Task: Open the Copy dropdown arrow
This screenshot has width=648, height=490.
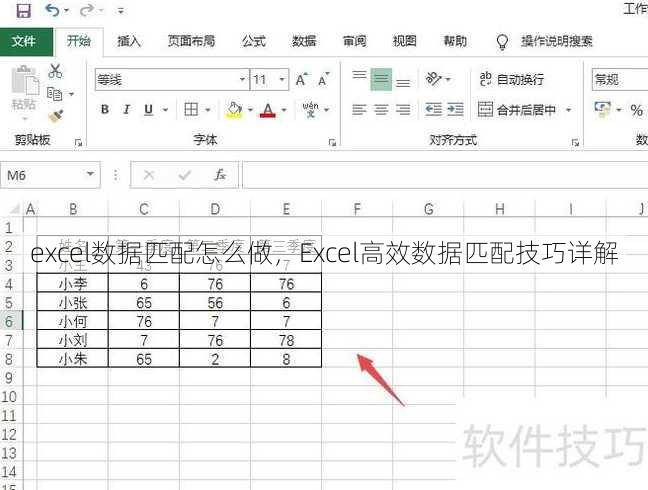Action: coord(71,95)
